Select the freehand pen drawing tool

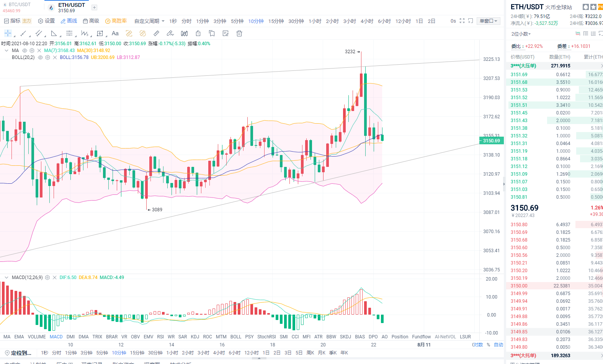[x=170, y=33]
